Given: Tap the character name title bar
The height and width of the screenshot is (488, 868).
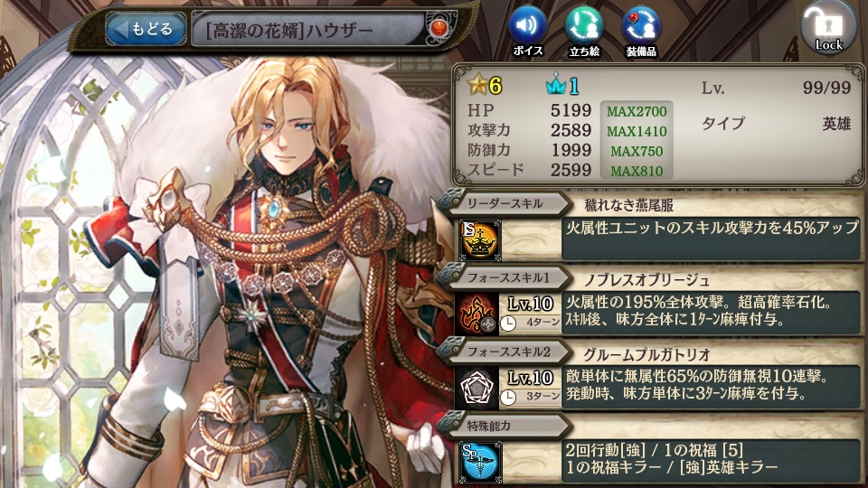Looking at the screenshot, I should [307, 29].
